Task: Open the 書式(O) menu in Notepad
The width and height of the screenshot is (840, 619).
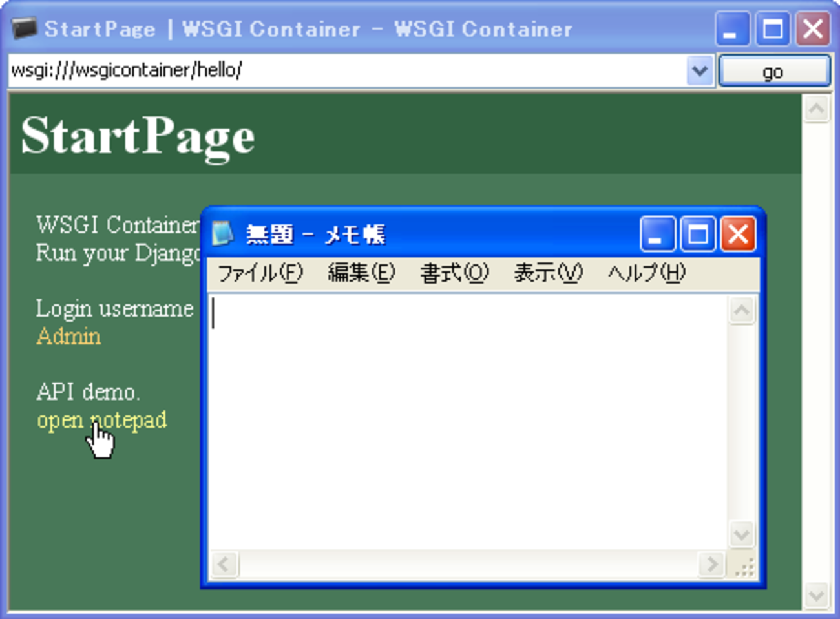Action: 454,273
